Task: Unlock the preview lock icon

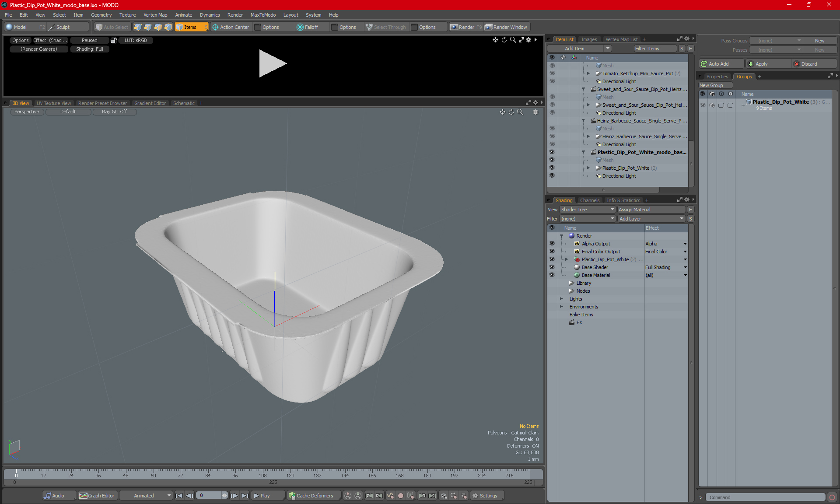Action: 114,40
